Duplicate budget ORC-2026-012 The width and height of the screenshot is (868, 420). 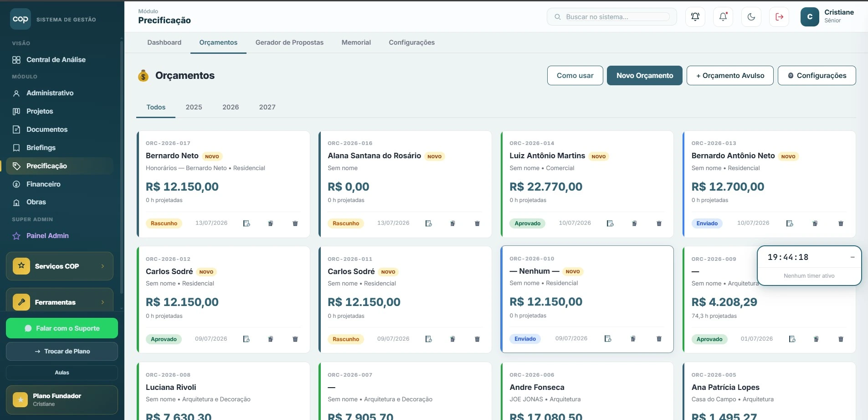(271, 339)
